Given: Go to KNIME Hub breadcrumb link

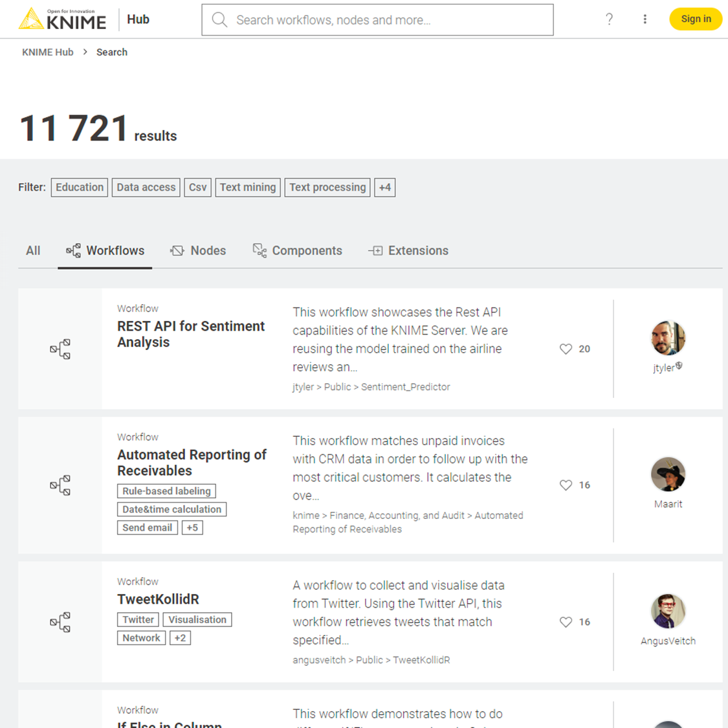Looking at the screenshot, I should coord(48,52).
